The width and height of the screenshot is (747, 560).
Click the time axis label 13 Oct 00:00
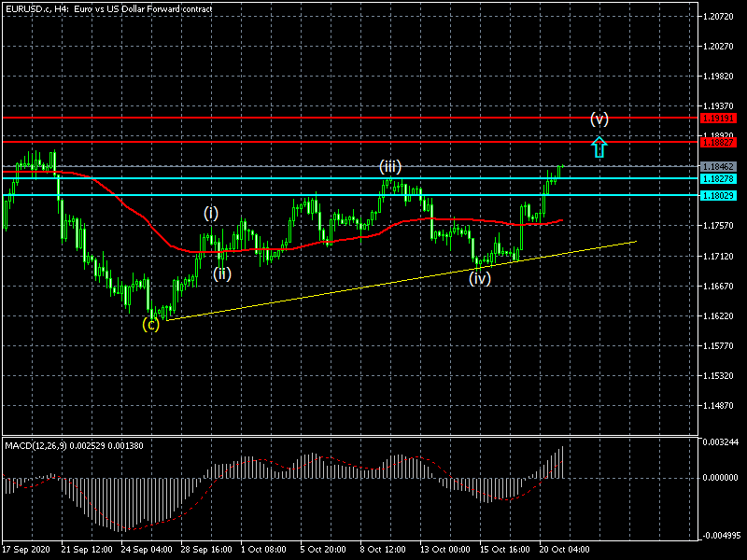(x=445, y=550)
